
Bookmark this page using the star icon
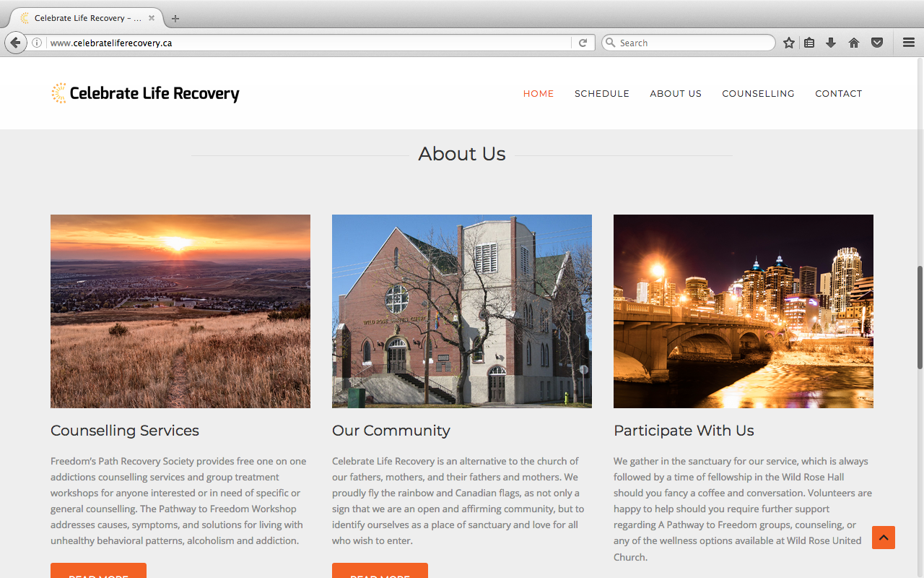[789, 43]
